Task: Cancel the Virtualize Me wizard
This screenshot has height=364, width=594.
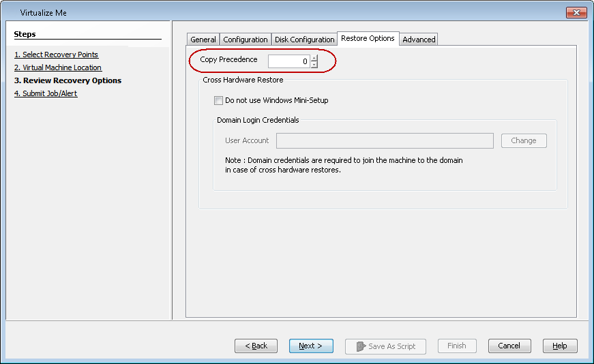Action: [509, 346]
